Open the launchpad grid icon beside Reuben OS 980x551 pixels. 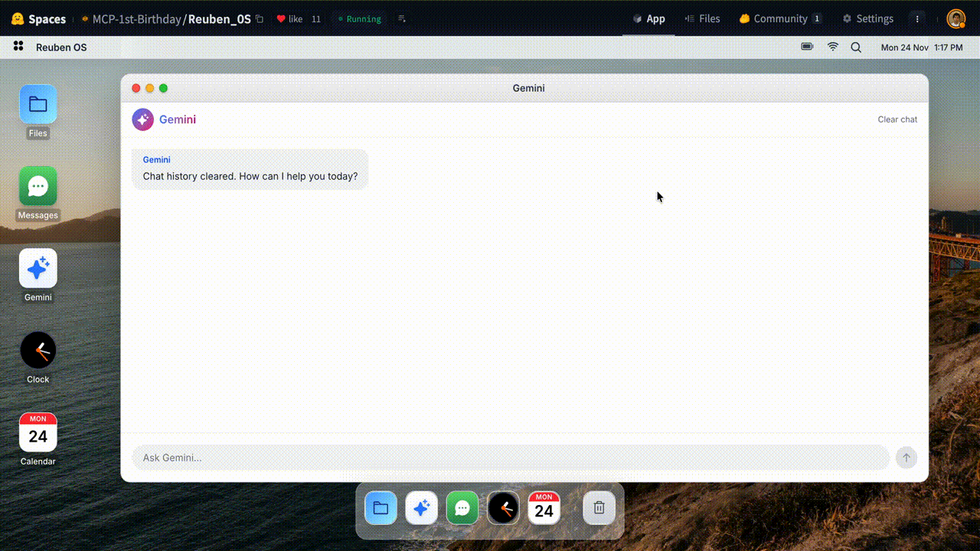click(x=18, y=47)
